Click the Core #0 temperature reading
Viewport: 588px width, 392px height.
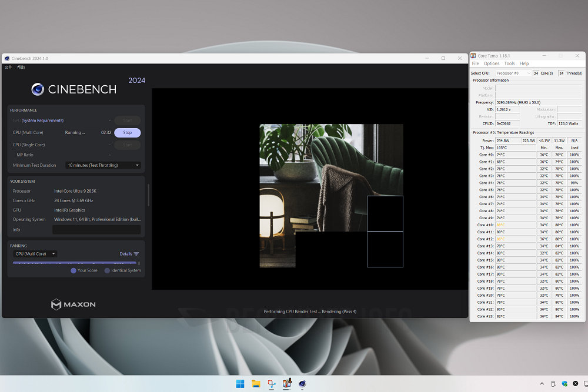pos(516,155)
